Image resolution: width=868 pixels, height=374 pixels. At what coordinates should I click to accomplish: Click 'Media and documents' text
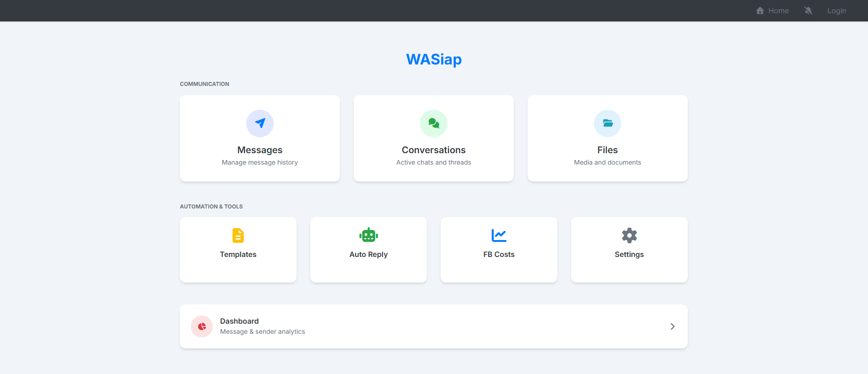(608, 162)
